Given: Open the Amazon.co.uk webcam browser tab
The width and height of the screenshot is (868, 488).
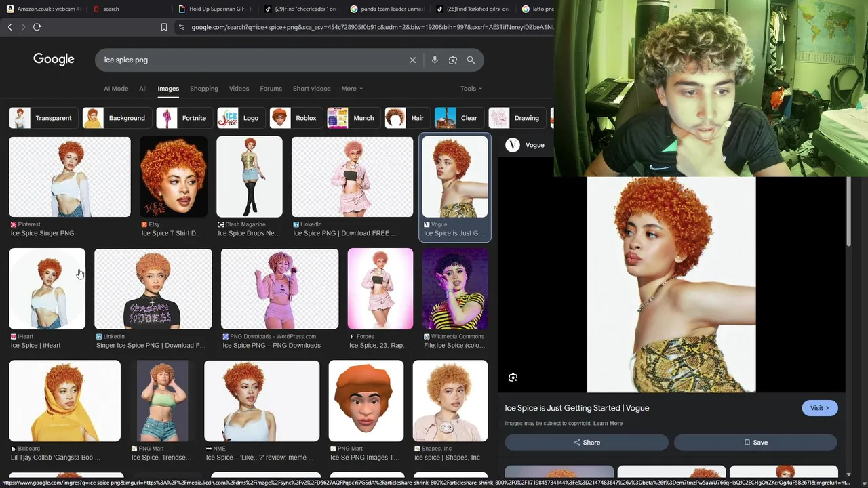Looking at the screenshot, I should [x=44, y=9].
